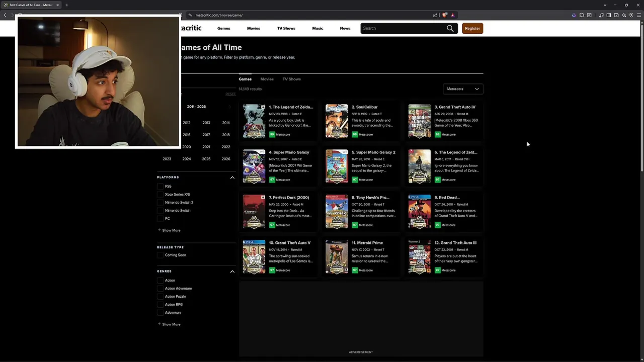
Task: Toggle the browser sidebar panel icon
Action: (x=608, y=15)
